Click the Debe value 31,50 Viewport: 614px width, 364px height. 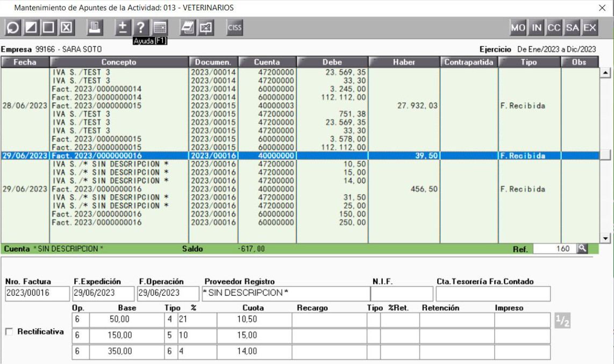point(355,198)
